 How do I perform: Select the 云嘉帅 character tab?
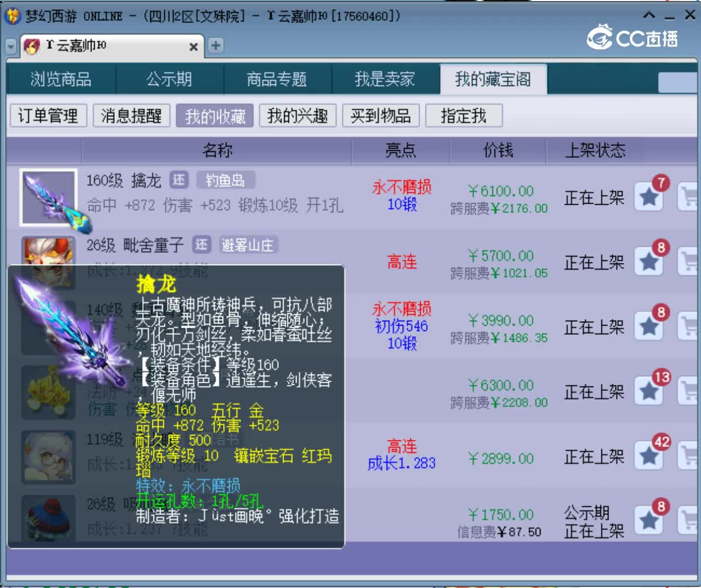(x=112, y=45)
